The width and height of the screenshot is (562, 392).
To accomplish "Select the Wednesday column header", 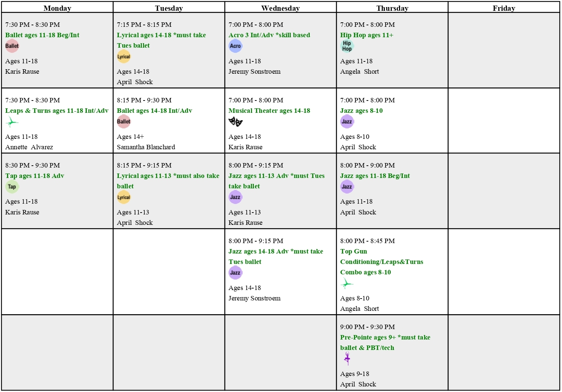I will [281, 8].
